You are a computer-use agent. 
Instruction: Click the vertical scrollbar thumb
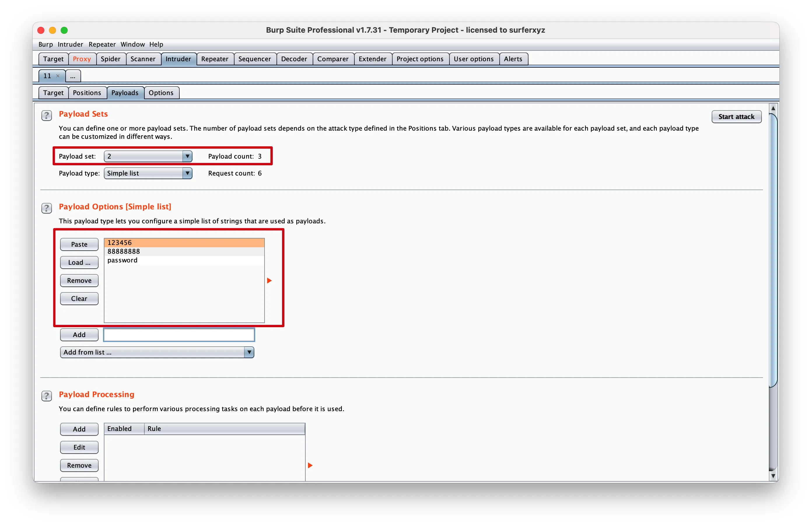[773, 250]
